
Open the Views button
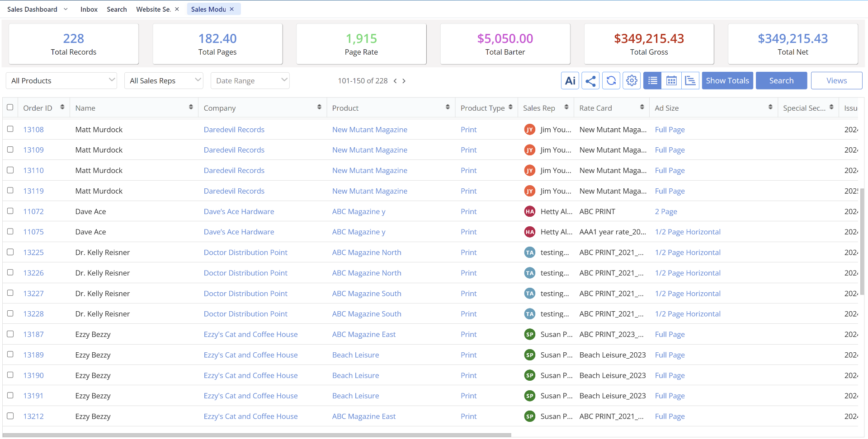coord(836,80)
